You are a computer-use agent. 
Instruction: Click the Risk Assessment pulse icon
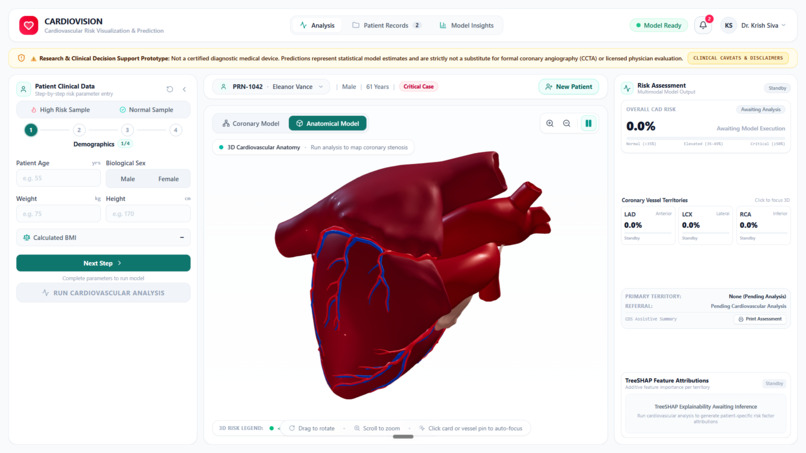pos(627,88)
